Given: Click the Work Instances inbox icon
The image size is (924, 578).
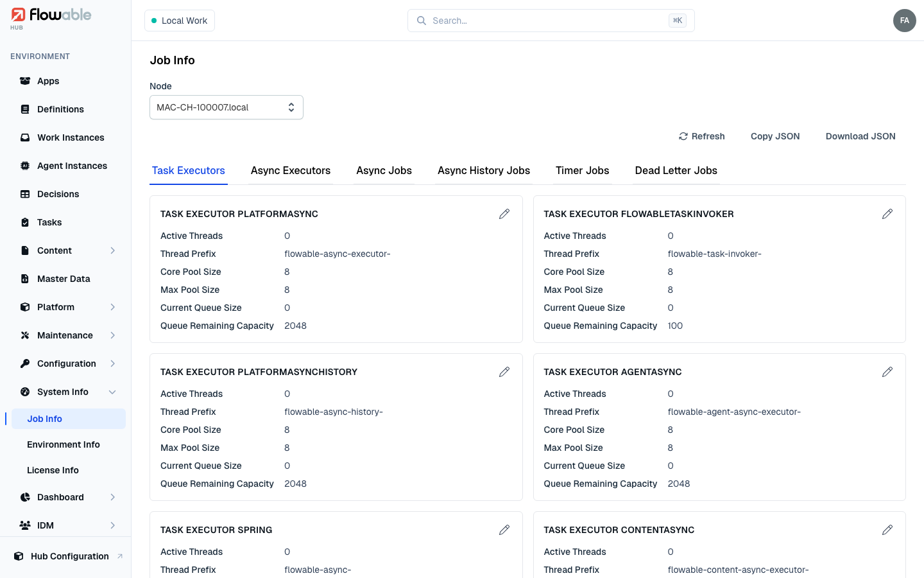Looking at the screenshot, I should (x=25, y=137).
